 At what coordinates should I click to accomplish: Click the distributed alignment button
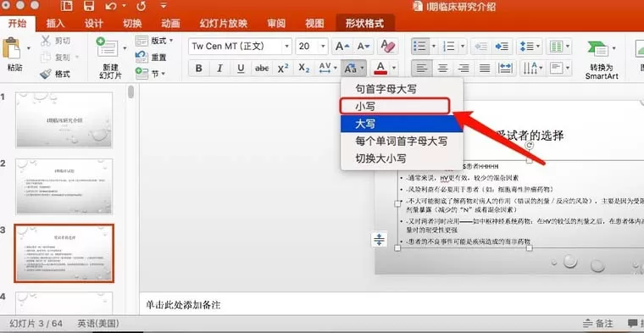[x=506, y=68]
